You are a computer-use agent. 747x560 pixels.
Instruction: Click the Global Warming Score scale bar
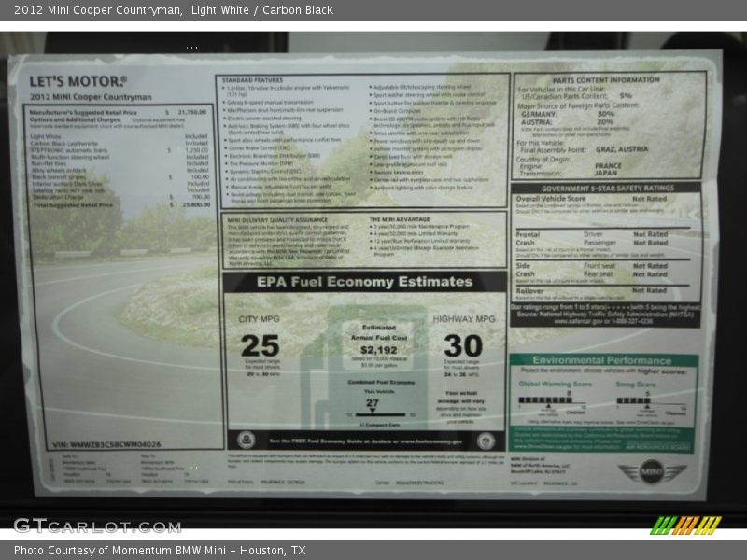click(x=552, y=401)
